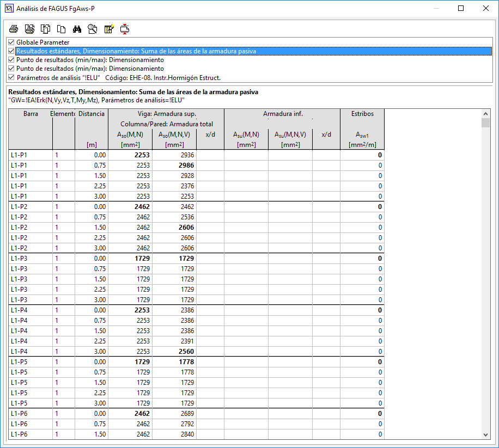Disable the Parámetros de análisis "!ELU" checkbox
Viewport: 499px width, 448px height.
(11, 77)
